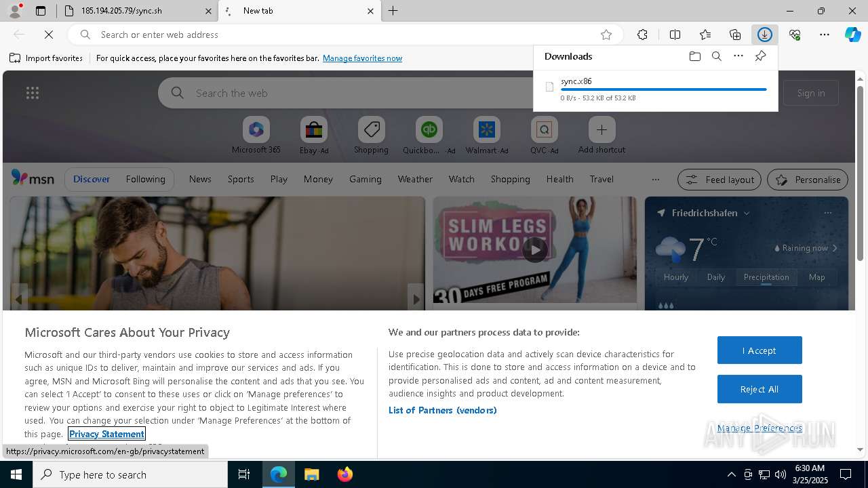Image resolution: width=868 pixels, height=488 pixels.
Task: Pin the Downloads panel
Action: click(x=760, y=56)
